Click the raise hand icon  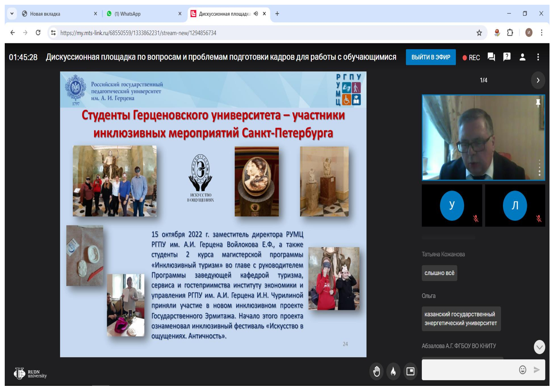[376, 371]
